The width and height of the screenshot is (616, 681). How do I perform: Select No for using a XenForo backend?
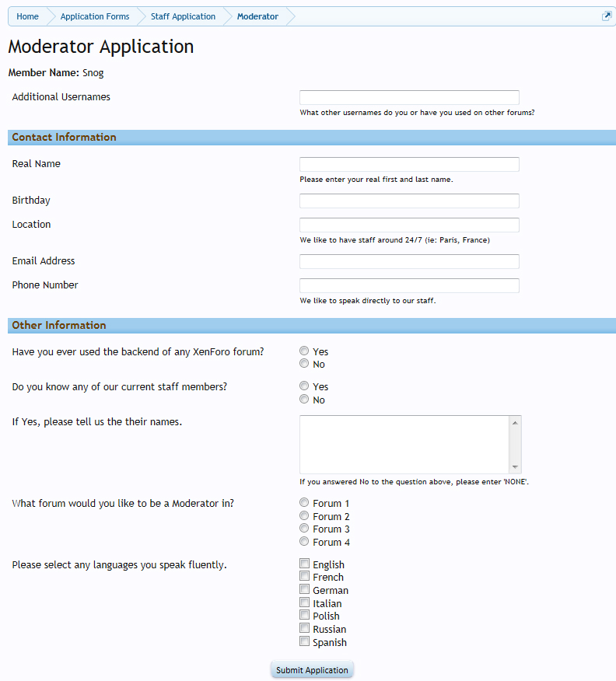point(304,363)
